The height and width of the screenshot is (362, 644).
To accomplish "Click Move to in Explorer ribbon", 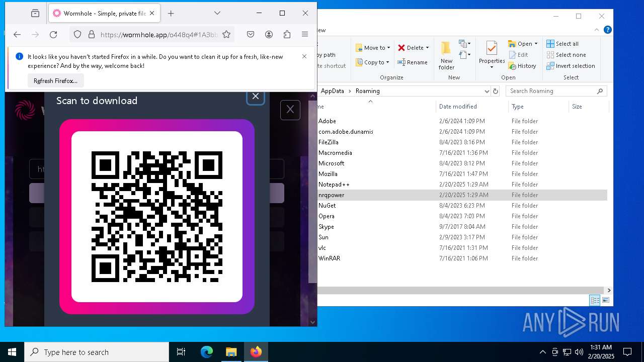I will (372, 48).
